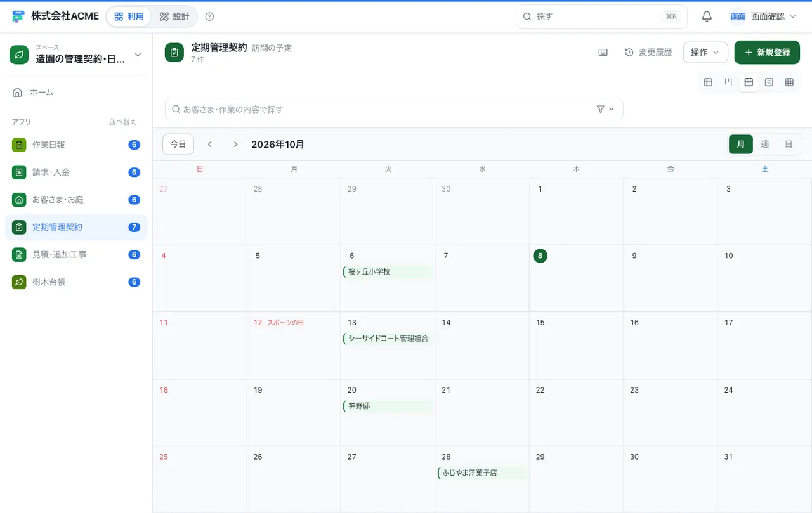Image resolution: width=812 pixels, height=513 pixels.
Task: Select 定期管理契約 in sidebar
Action: (x=76, y=227)
